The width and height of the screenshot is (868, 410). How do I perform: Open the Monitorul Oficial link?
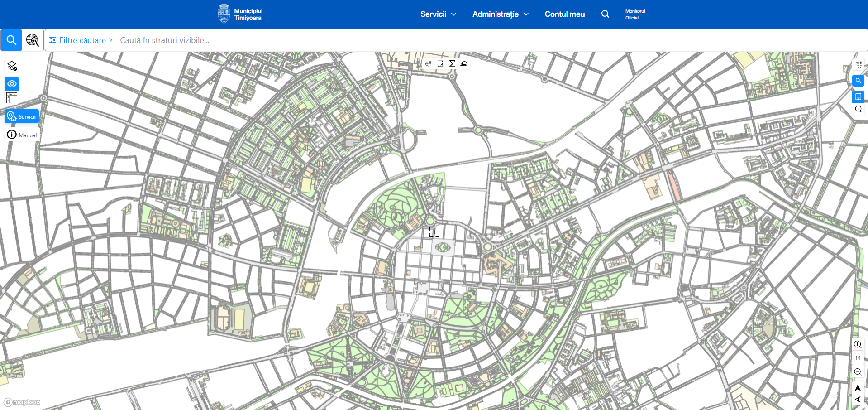click(634, 14)
